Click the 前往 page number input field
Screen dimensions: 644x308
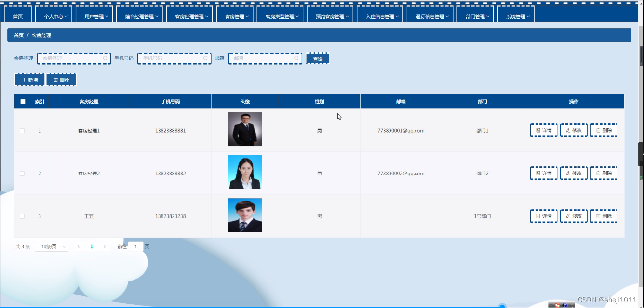135,246
